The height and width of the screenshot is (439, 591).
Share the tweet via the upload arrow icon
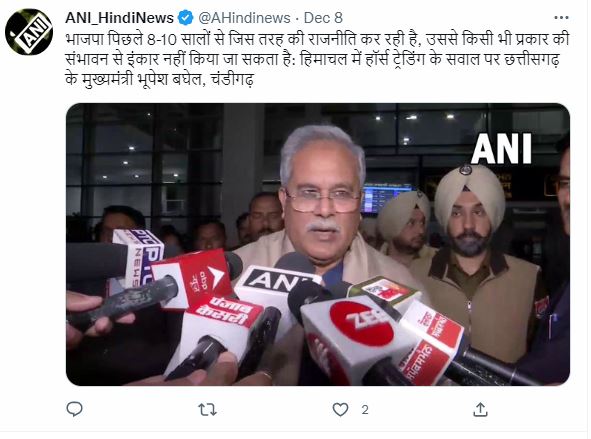point(480,410)
